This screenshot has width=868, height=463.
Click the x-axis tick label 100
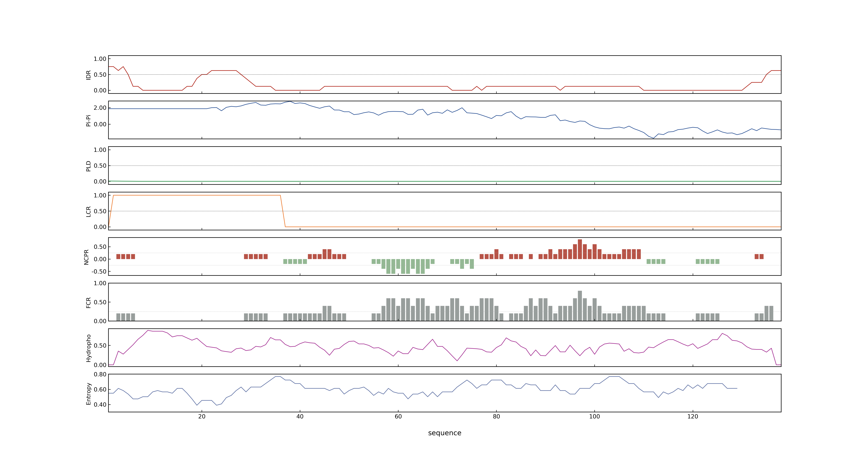594,416
